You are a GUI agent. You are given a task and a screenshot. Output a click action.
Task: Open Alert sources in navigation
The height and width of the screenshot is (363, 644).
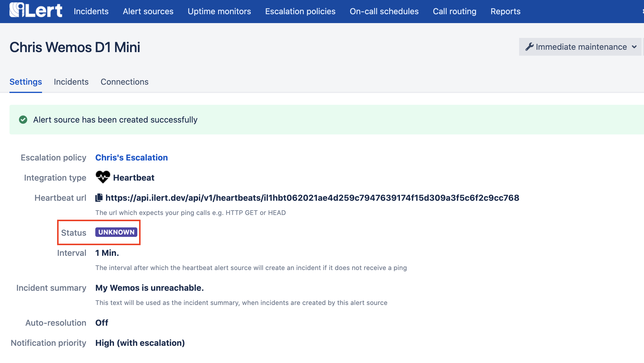click(x=148, y=11)
